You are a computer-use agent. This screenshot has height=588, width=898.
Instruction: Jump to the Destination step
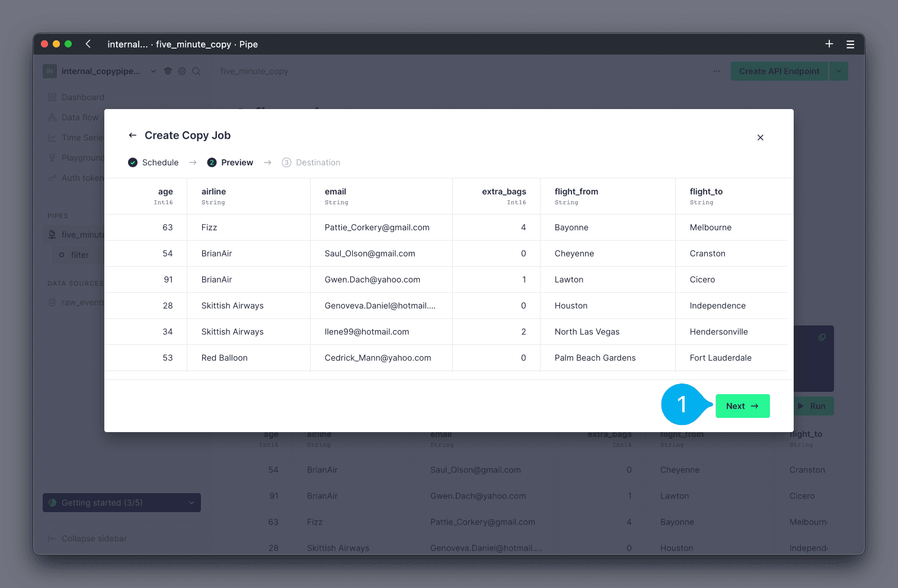point(311,162)
